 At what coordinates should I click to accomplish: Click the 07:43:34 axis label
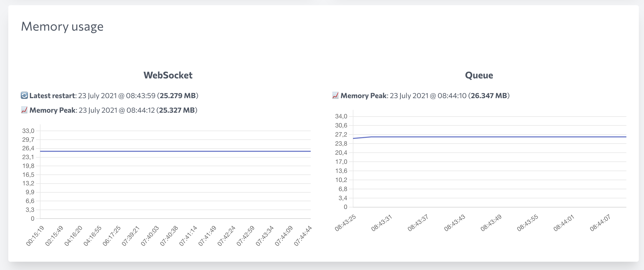[x=265, y=236]
